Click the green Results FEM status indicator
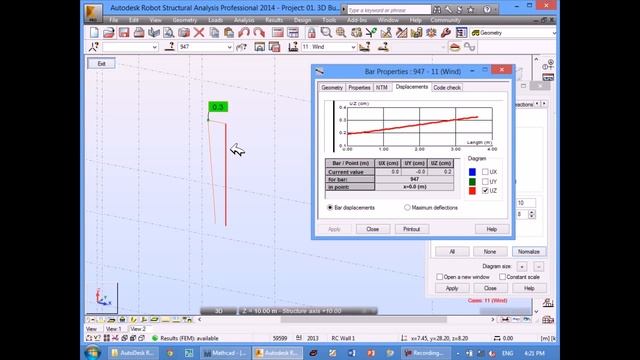 pos(155,338)
